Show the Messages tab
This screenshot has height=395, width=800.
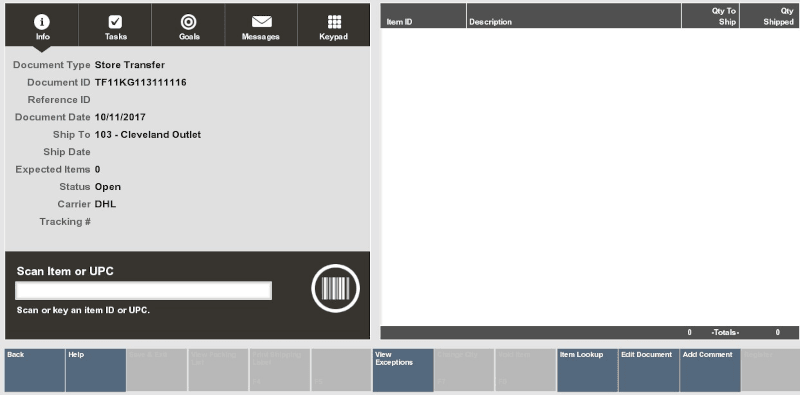click(x=261, y=25)
